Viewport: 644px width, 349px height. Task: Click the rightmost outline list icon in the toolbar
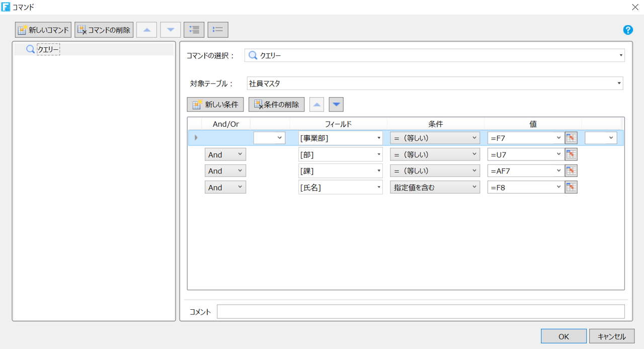click(x=217, y=29)
